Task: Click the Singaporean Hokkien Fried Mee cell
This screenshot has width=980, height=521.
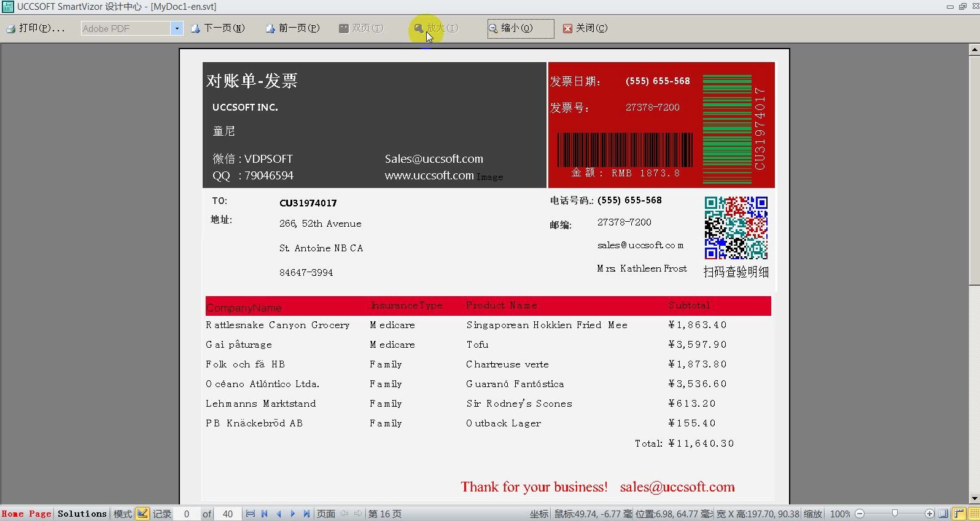Action: point(546,325)
